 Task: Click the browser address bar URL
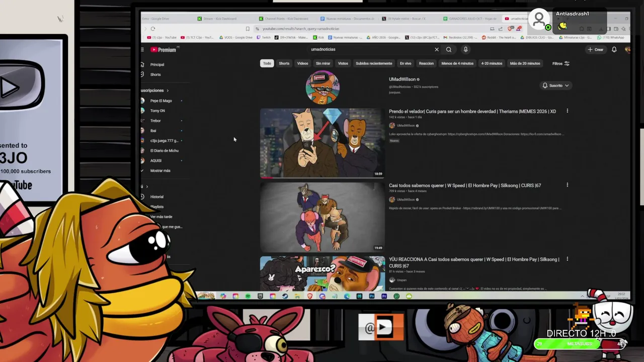coord(301,29)
